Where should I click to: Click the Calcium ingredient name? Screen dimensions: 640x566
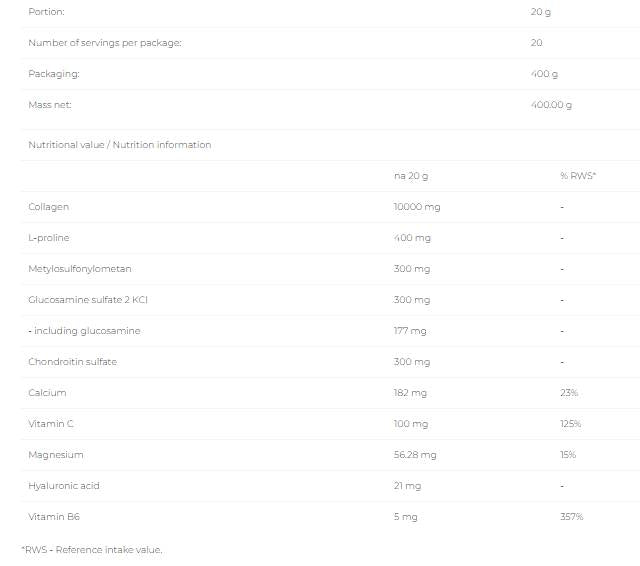click(47, 393)
